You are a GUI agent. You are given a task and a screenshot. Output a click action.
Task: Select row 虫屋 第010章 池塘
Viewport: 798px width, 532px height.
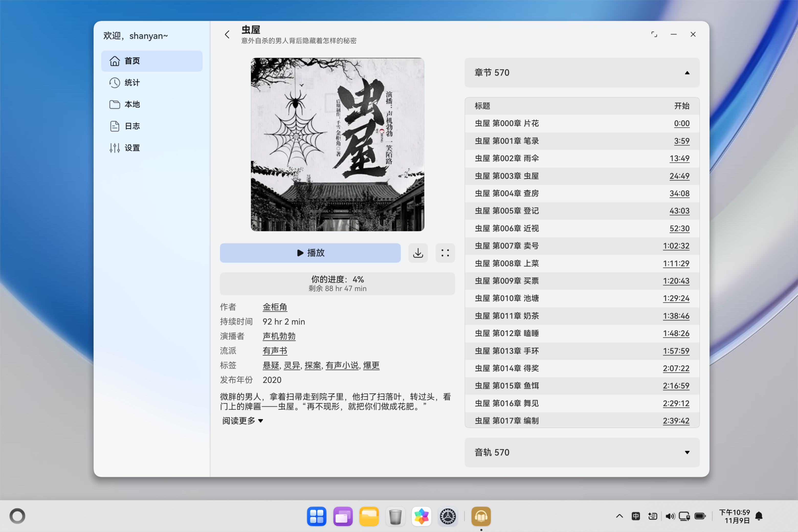[582, 298]
